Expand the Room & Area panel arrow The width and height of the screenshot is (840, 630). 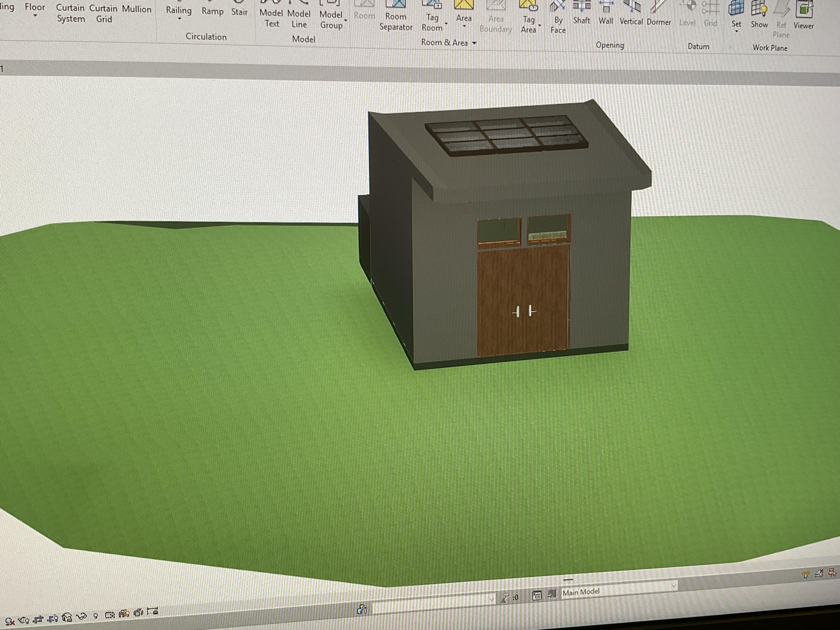coord(474,43)
